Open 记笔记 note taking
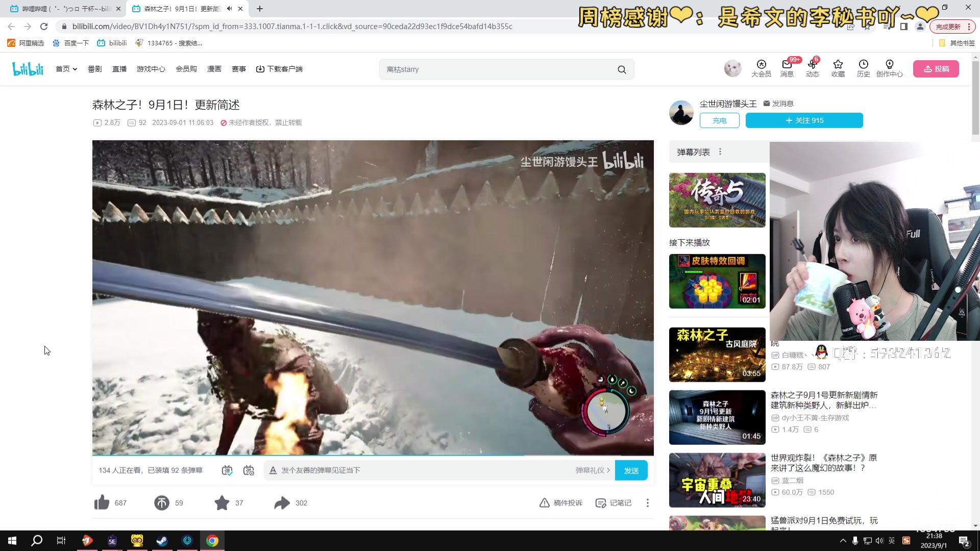Viewport: 980px width, 551px height. pos(614,503)
